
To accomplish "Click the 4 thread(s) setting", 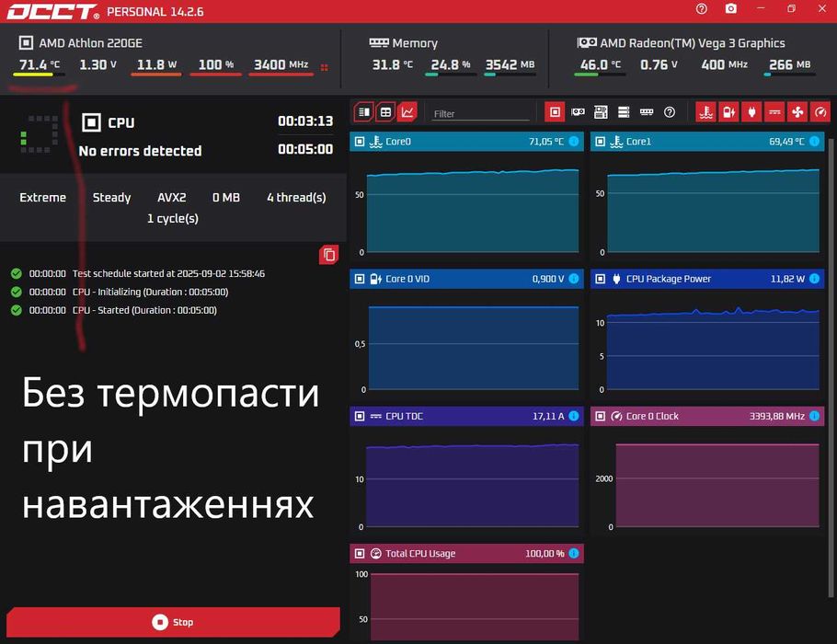I will 296,198.
